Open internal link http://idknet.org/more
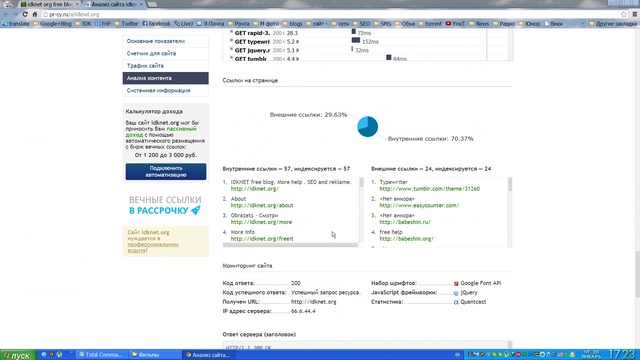Image resolution: width=640 pixels, height=360 pixels. pos(261,222)
